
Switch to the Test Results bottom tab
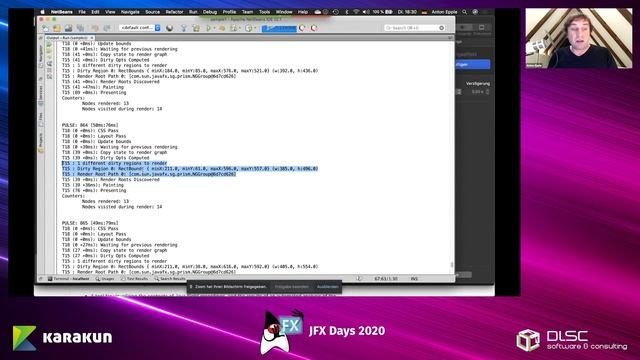(134, 279)
